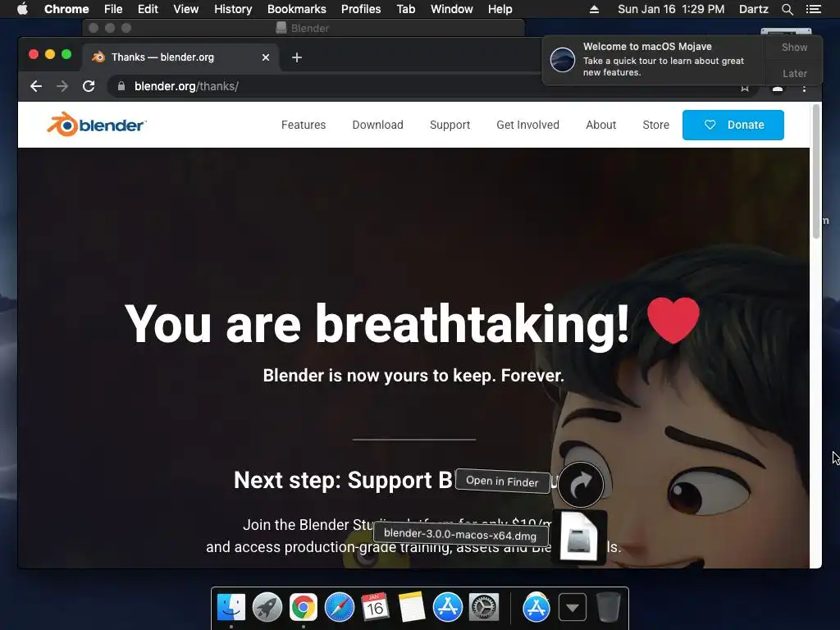Viewport: 840px width, 630px height.
Task: Bookmark this page with the star icon
Action: pyautogui.click(x=745, y=89)
